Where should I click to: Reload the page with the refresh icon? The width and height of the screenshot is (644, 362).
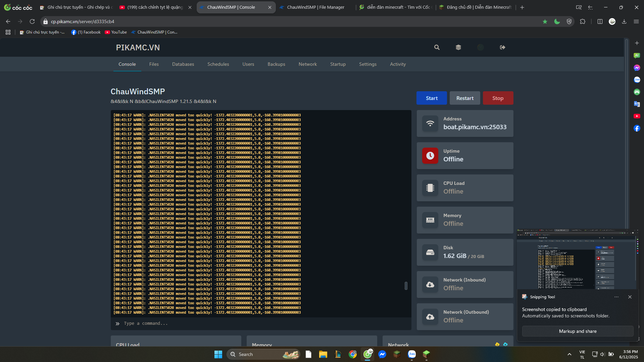[x=32, y=21]
